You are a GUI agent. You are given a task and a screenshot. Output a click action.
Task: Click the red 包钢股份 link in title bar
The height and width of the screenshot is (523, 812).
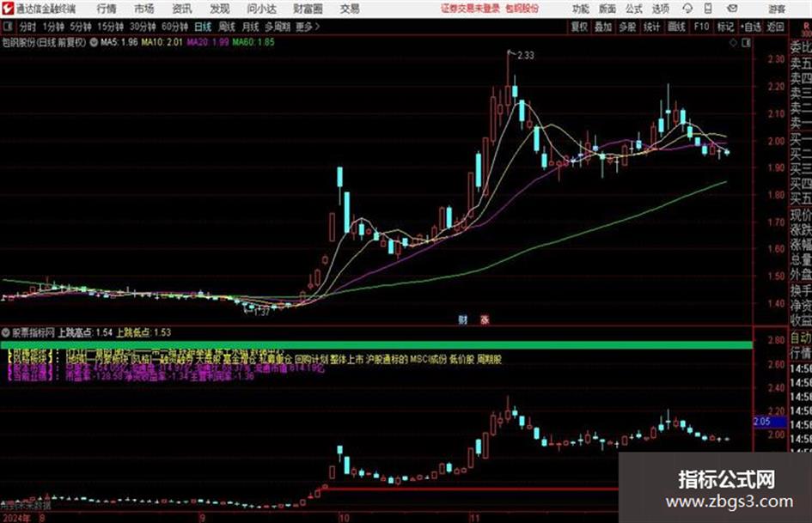pyautogui.click(x=522, y=9)
